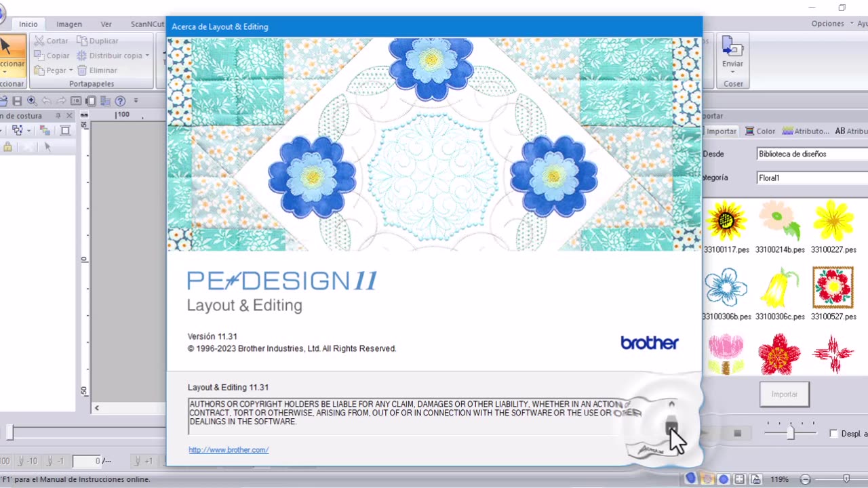Click the save disk icon in quick toolbar
This screenshot has width=868, height=488.
click(17, 101)
